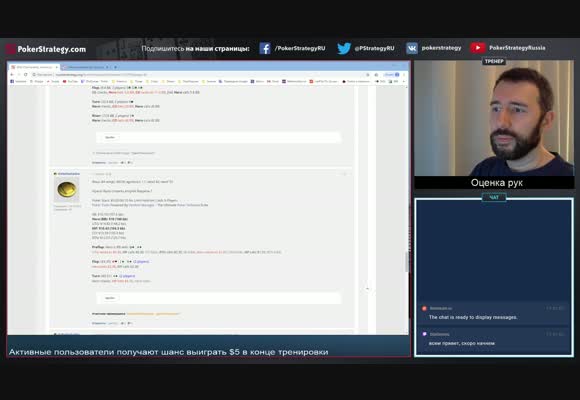Image resolution: width=580 pixels, height=400 pixels.
Task: Open the Twitter bird icon @PStrategyRU
Action: [344, 48]
